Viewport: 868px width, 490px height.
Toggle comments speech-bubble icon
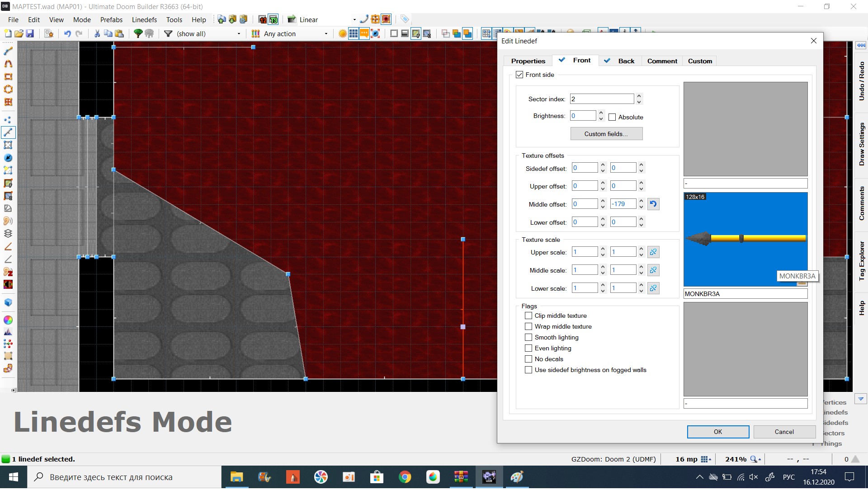tap(364, 33)
